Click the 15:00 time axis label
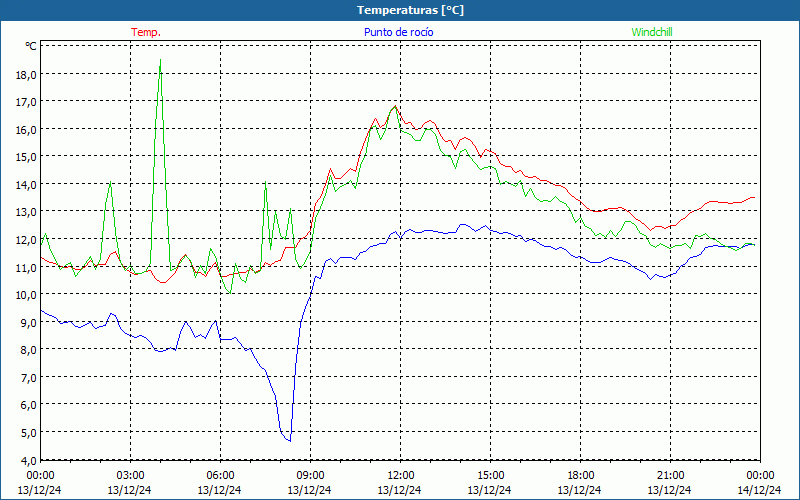 tap(490, 475)
